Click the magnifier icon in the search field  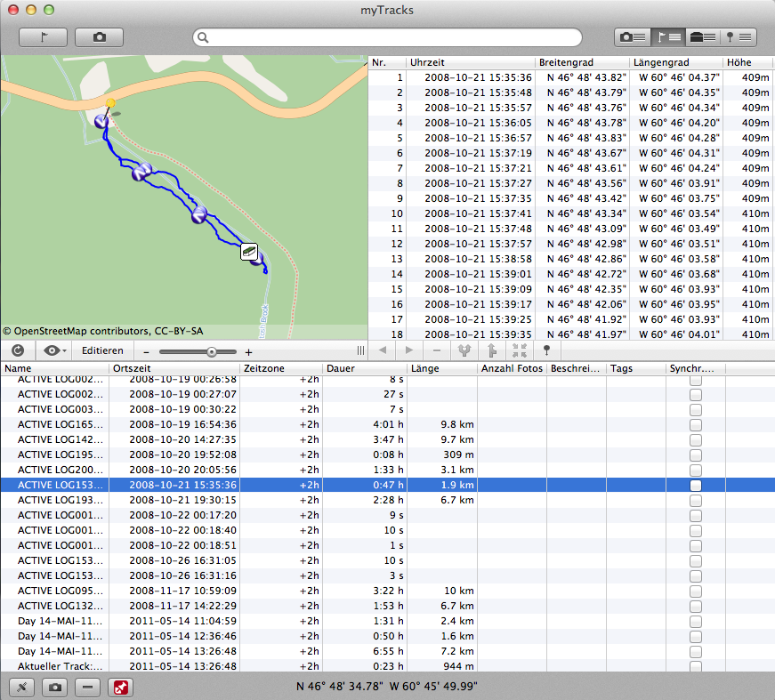pyautogui.click(x=203, y=37)
